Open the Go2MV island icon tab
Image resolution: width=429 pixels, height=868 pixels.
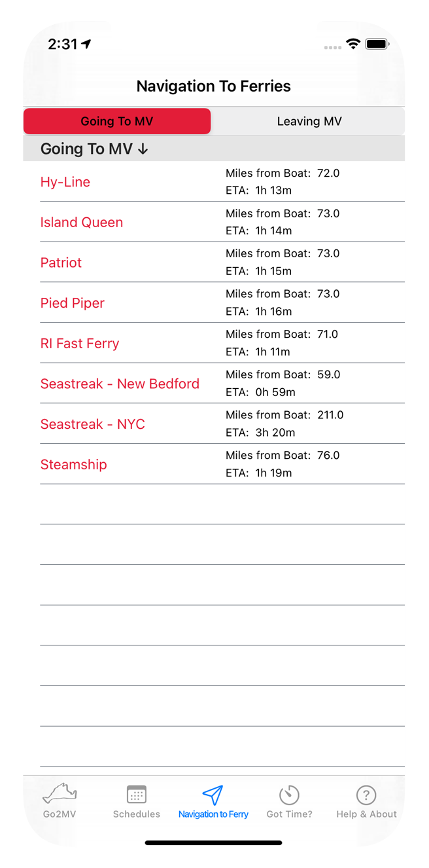pyautogui.click(x=60, y=795)
